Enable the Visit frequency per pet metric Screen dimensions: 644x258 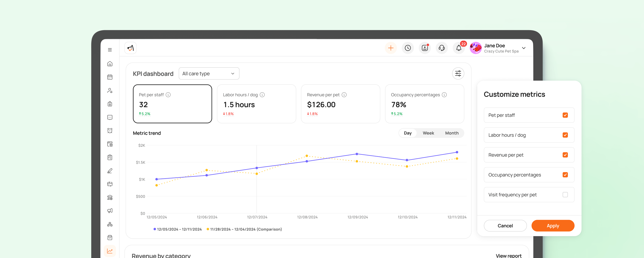coord(565,195)
